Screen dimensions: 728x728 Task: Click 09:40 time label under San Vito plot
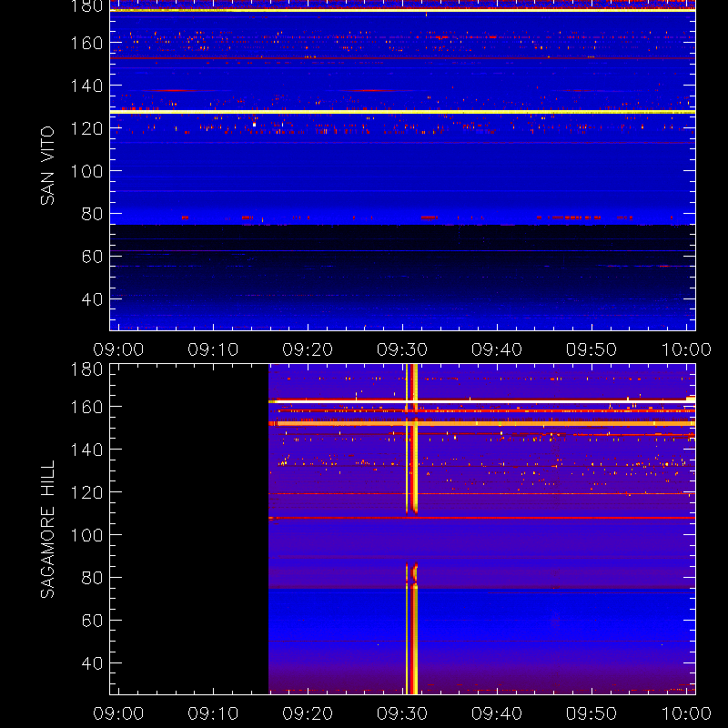[x=497, y=349]
